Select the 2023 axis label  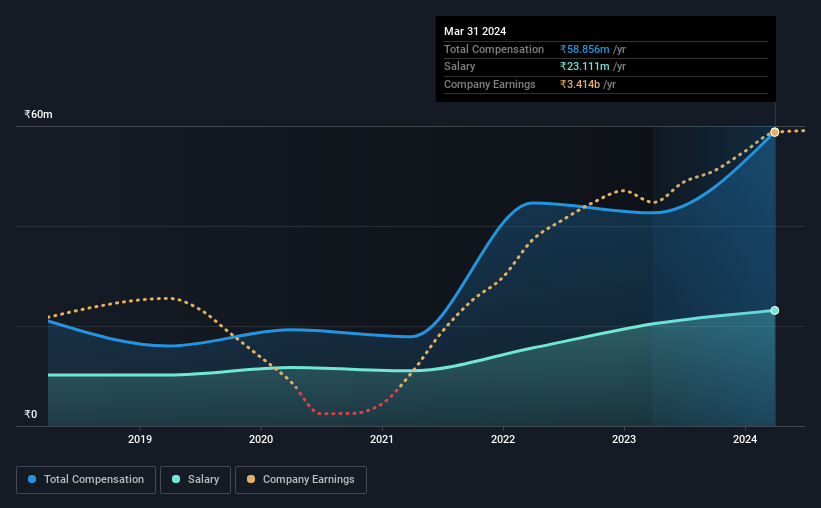[x=624, y=439]
